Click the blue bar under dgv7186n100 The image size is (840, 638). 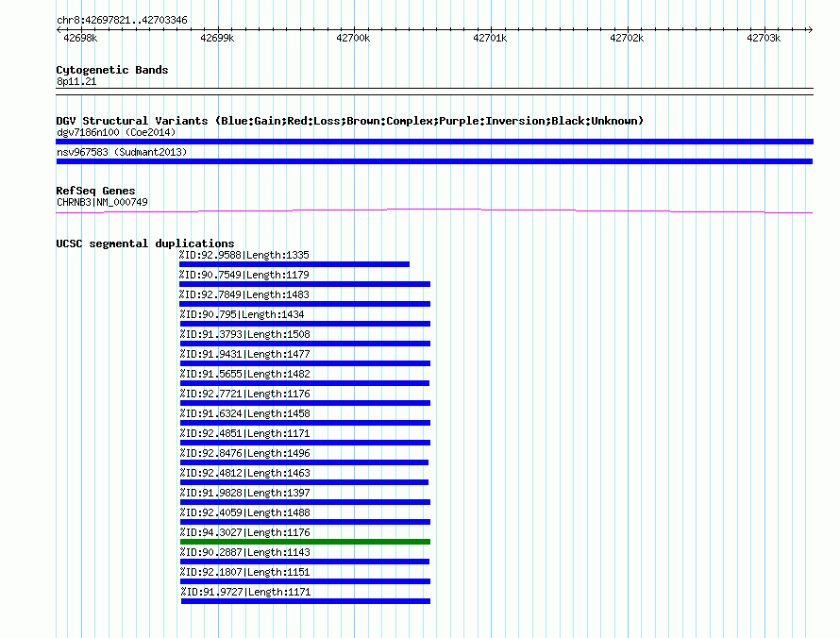point(434,142)
